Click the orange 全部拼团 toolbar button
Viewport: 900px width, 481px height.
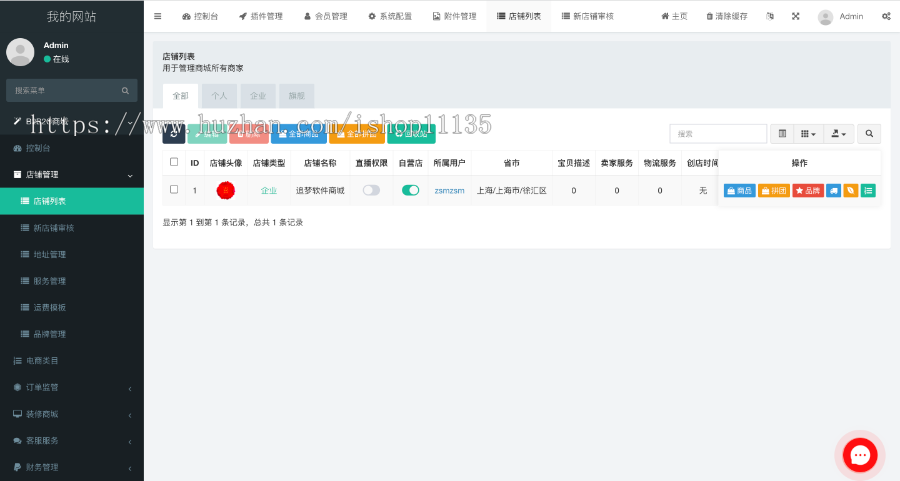click(356, 134)
